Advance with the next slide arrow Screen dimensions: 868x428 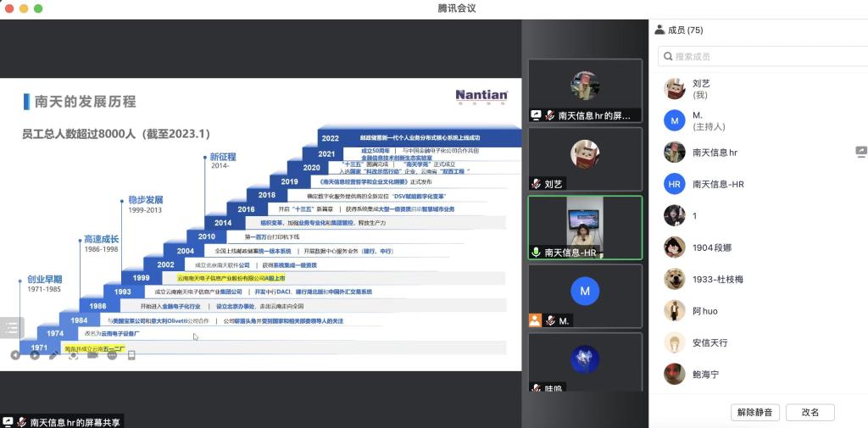(35, 355)
